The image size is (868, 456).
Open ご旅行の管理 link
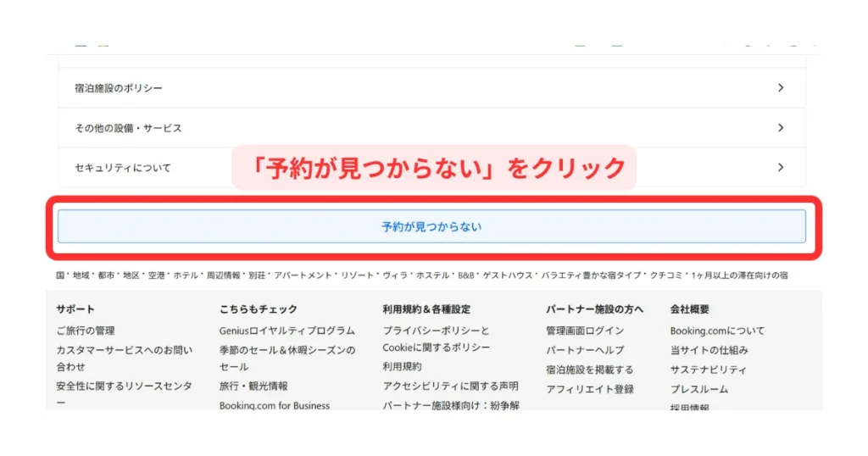tap(86, 331)
